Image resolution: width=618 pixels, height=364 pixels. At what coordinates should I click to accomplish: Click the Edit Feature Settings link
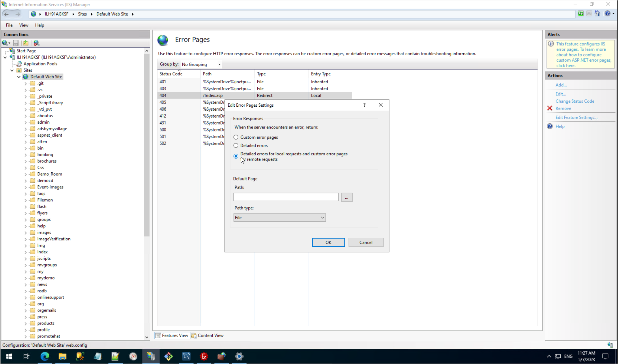point(576,117)
